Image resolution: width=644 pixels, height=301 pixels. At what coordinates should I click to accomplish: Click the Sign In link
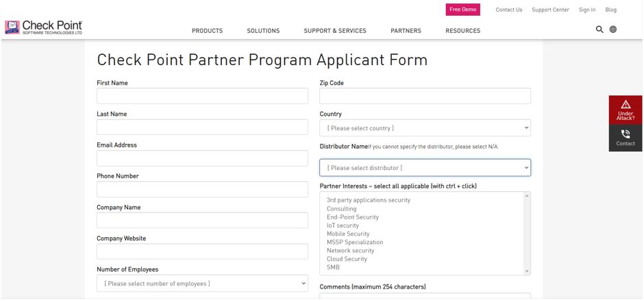coord(587,10)
